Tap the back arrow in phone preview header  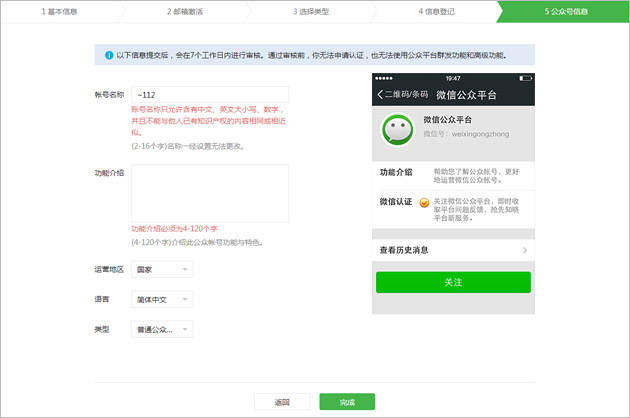[x=380, y=94]
